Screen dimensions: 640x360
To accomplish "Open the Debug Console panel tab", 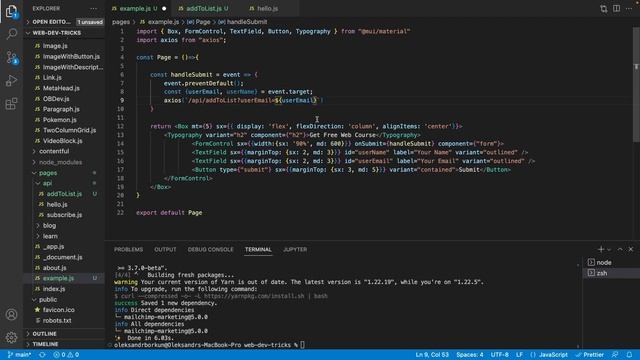I will click(211, 249).
